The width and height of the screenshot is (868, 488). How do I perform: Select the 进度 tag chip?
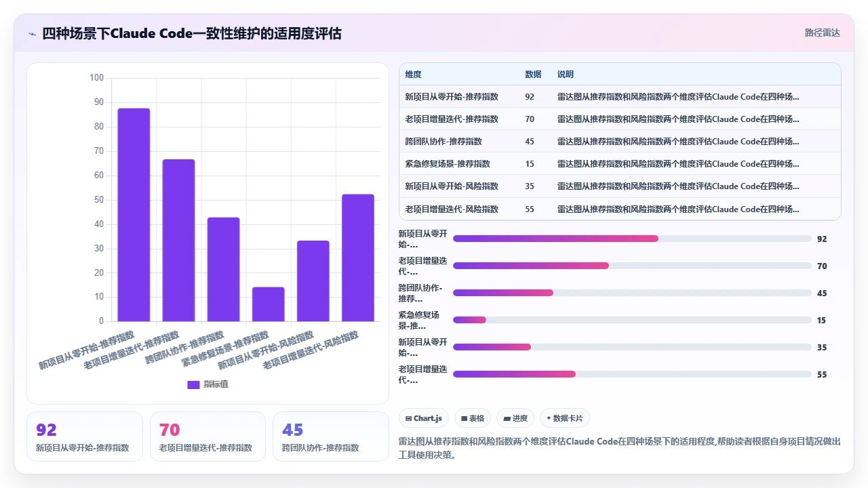point(515,418)
